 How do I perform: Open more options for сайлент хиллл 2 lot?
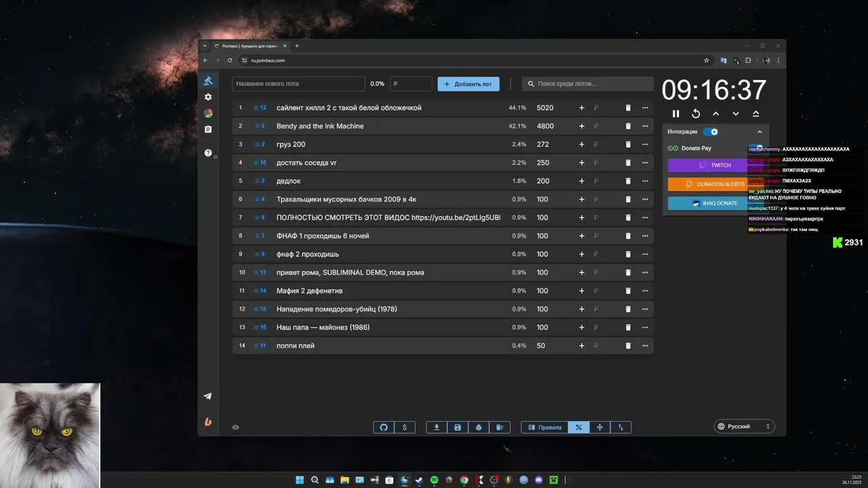point(645,108)
